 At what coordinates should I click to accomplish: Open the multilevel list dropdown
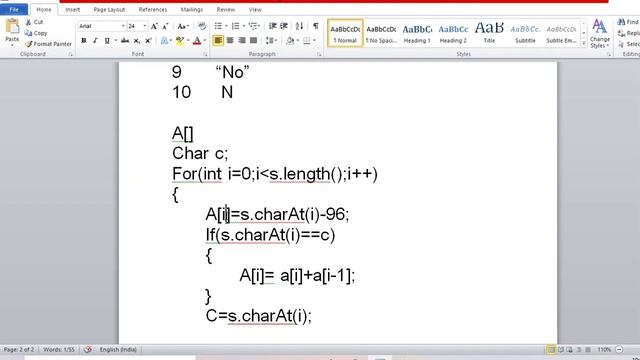tap(254, 26)
